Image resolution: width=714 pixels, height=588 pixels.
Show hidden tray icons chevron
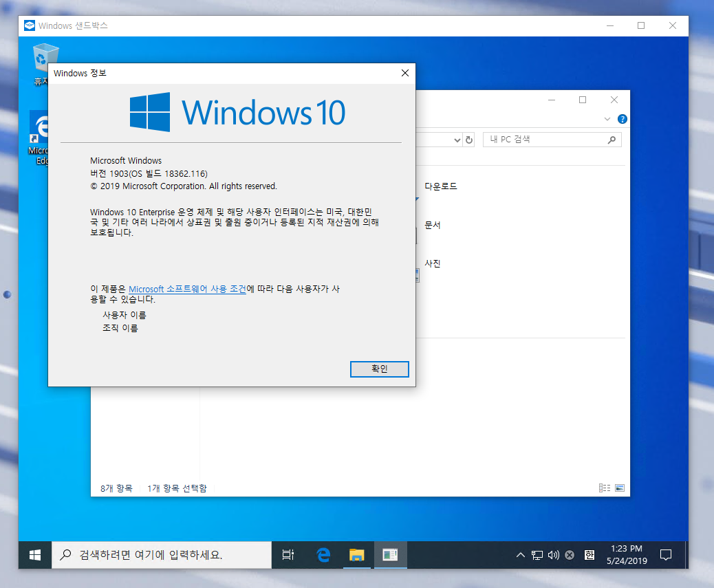(520, 555)
